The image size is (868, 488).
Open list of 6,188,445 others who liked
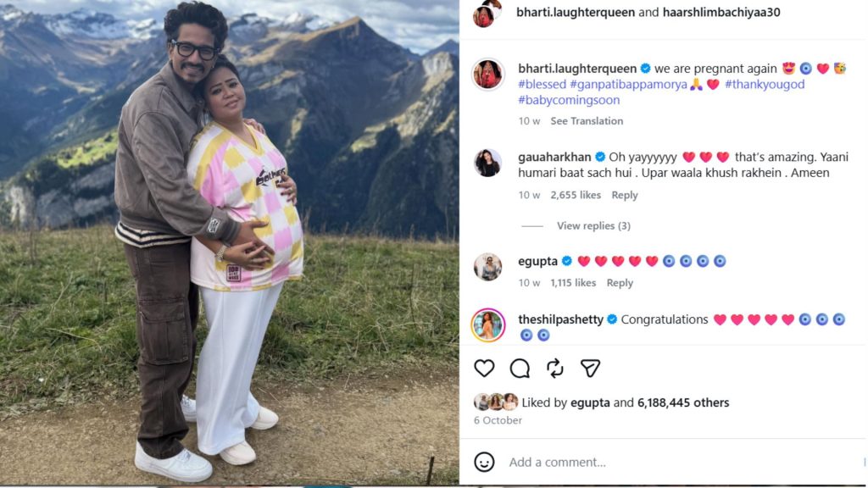pos(683,402)
